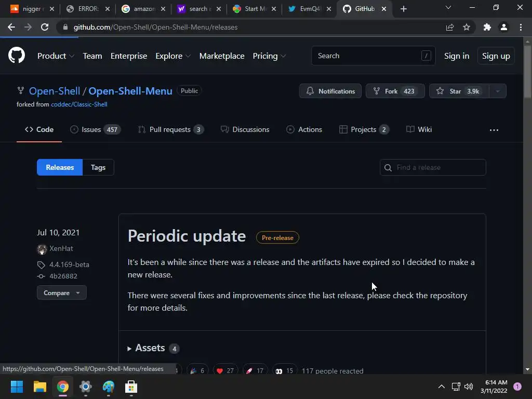Open the Projects tab
This screenshot has width=532, height=399.
pyautogui.click(x=364, y=129)
